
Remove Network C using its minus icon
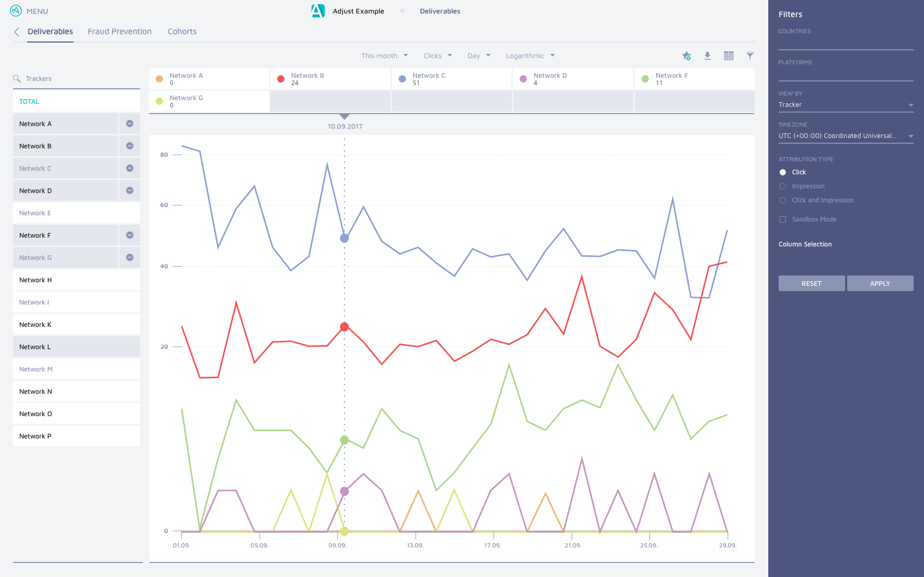(x=129, y=168)
